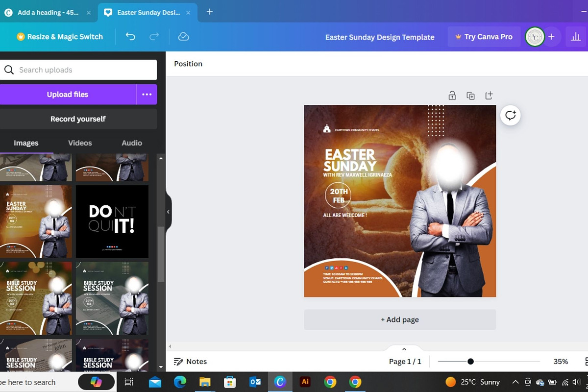Select CAPETOWN COMMUNITY CHAPEL header text
588x392 pixels.
click(x=357, y=130)
